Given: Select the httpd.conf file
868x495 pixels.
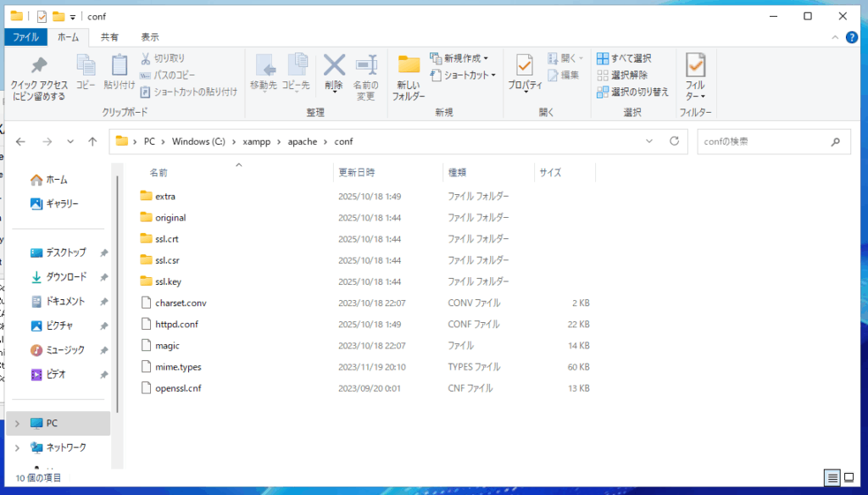Looking at the screenshot, I should coord(176,324).
